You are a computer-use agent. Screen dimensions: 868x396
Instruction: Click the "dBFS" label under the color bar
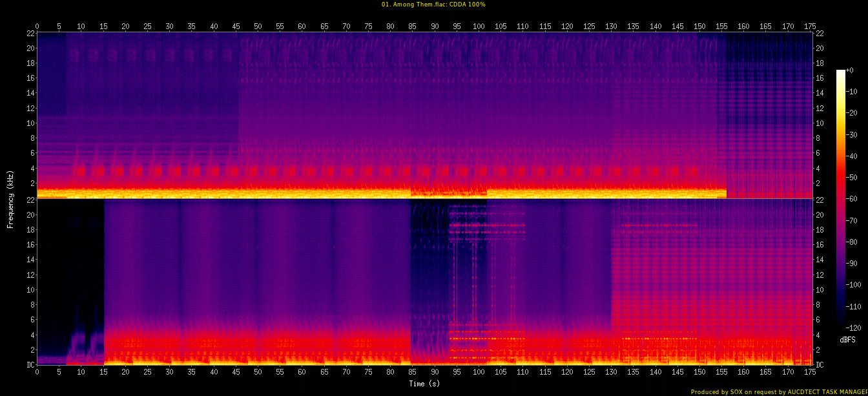coord(847,339)
